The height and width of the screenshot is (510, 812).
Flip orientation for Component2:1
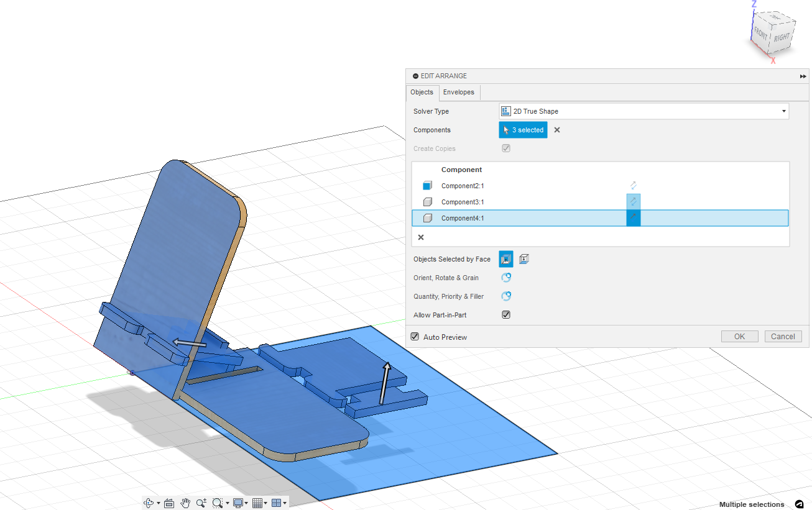[633, 185]
